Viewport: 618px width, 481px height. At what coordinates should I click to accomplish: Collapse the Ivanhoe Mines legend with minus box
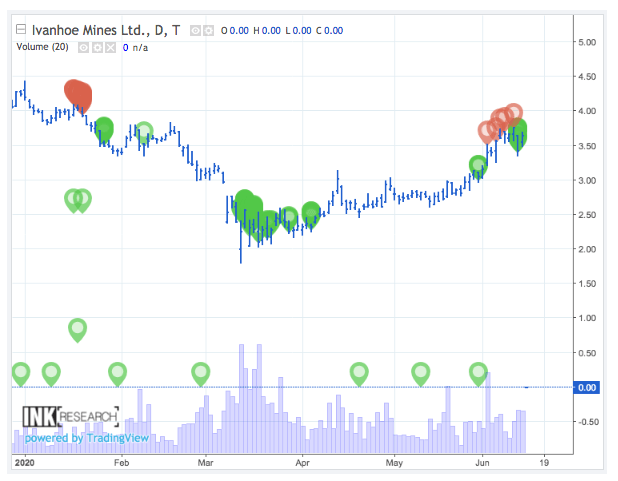point(21,30)
